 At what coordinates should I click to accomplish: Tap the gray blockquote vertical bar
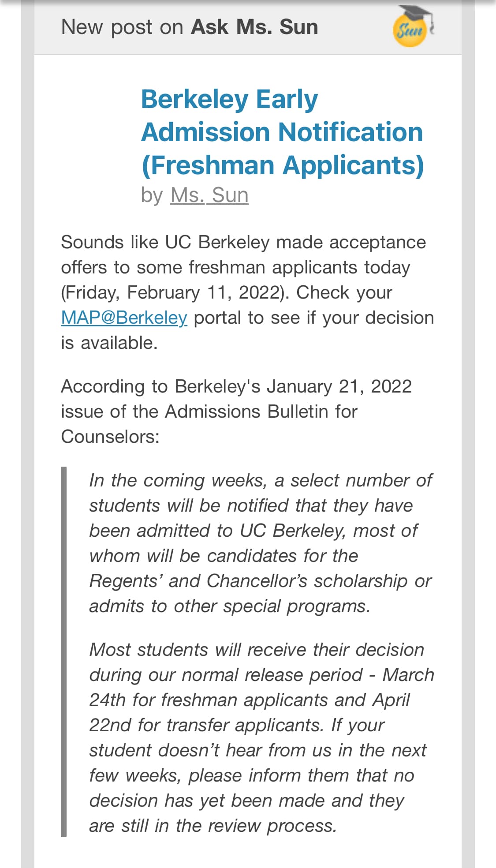(x=64, y=651)
